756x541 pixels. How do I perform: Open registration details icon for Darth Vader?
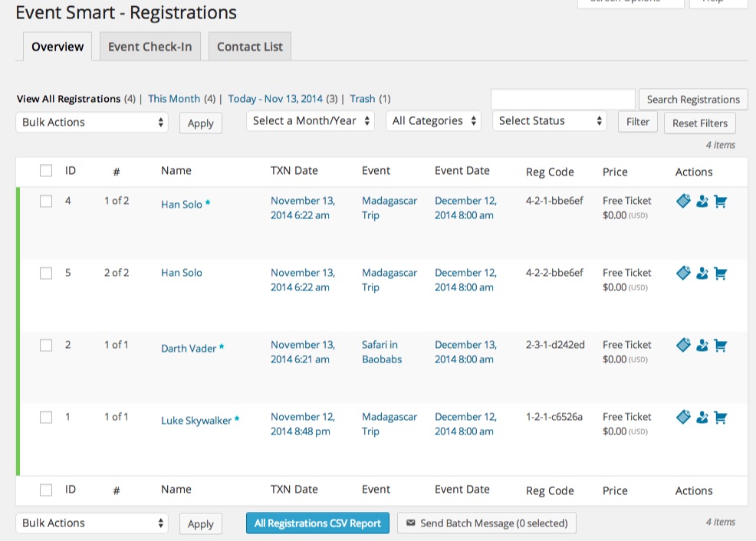[683, 345]
